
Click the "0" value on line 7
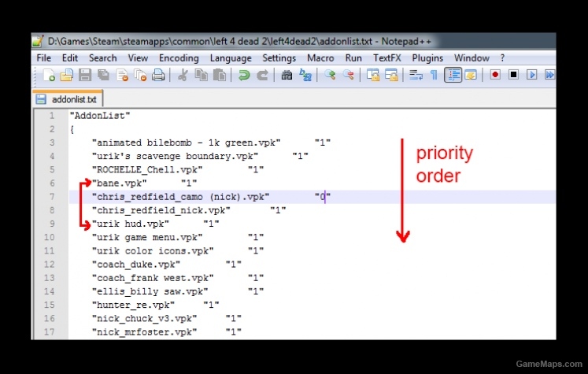(x=323, y=197)
